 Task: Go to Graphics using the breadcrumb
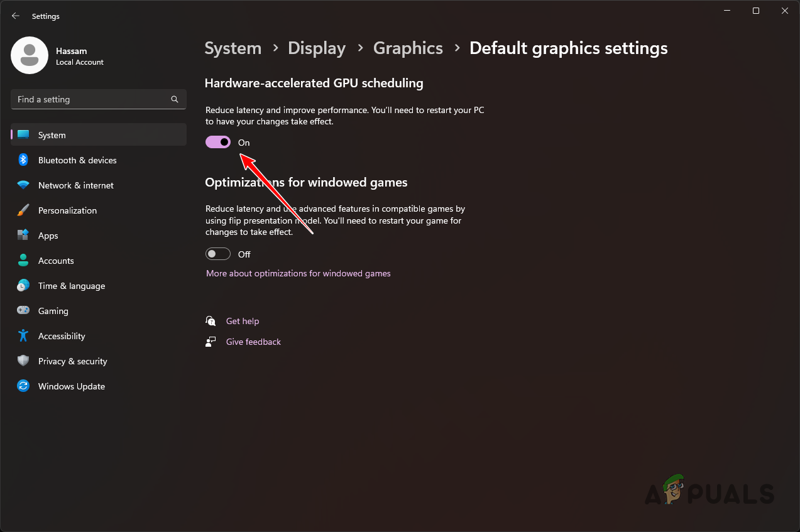coord(407,48)
